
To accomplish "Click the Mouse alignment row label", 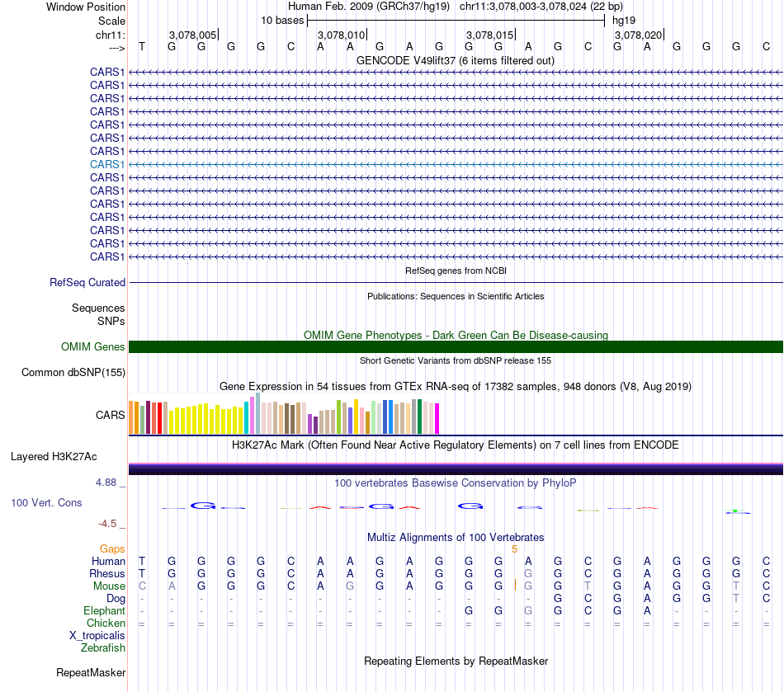I will (x=109, y=586).
